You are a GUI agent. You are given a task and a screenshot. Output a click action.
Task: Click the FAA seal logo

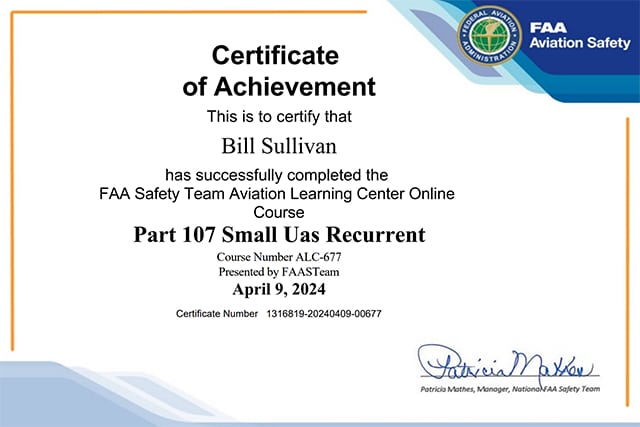pyautogui.click(x=489, y=36)
